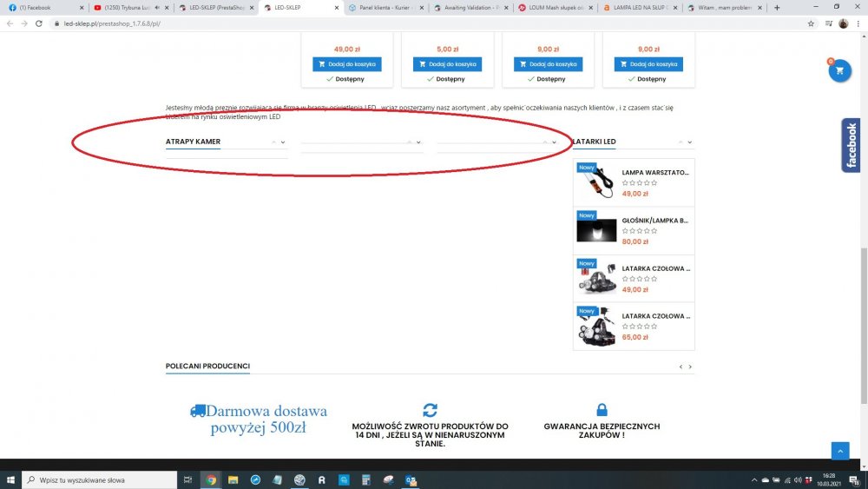Open the Microsoft Store taskbar icon
This screenshot has height=489, width=868.
344,479
